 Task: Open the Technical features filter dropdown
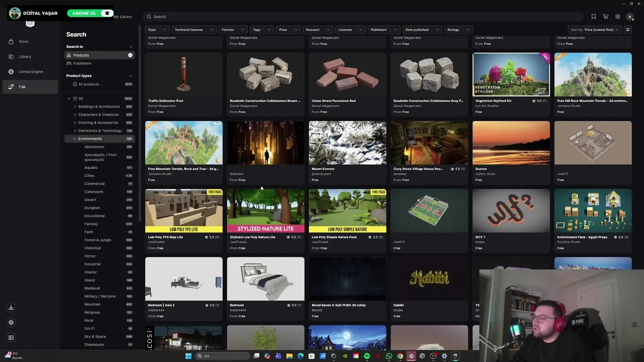(194, 30)
